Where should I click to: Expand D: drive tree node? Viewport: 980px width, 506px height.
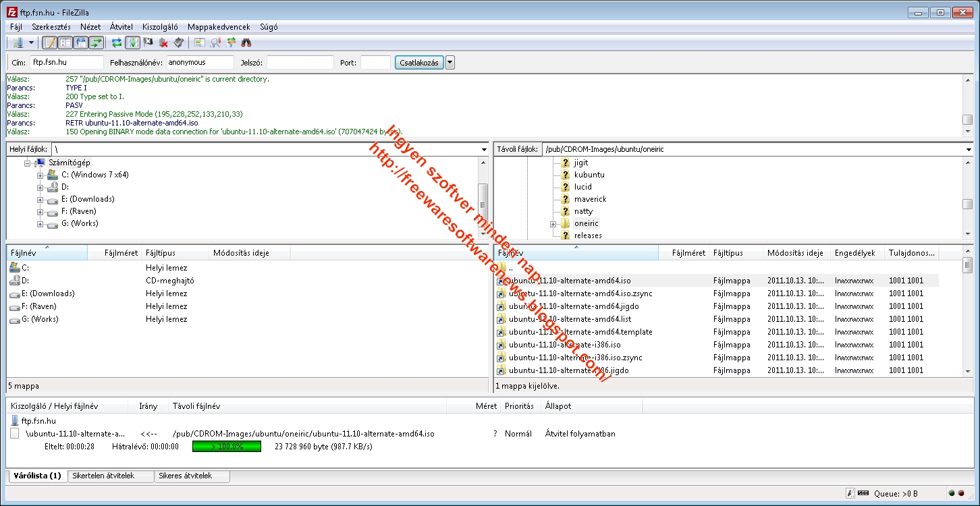click(x=40, y=187)
